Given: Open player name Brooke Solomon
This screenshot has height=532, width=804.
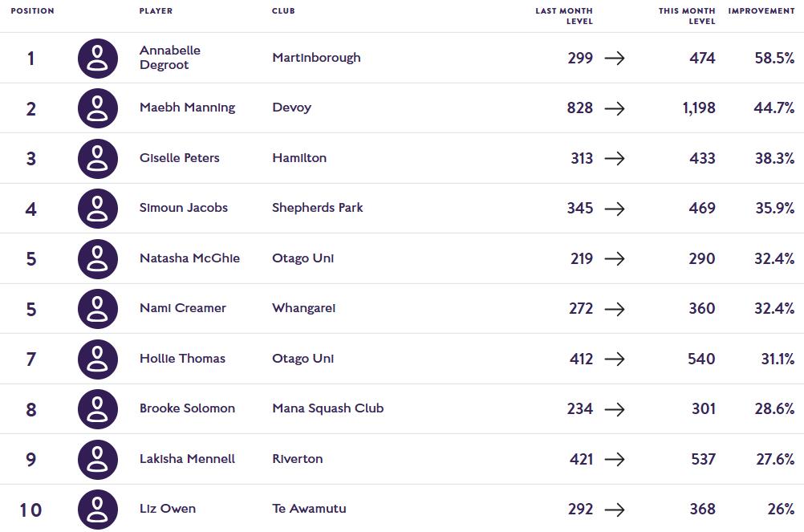Looking at the screenshot, I should coord(187,408).
